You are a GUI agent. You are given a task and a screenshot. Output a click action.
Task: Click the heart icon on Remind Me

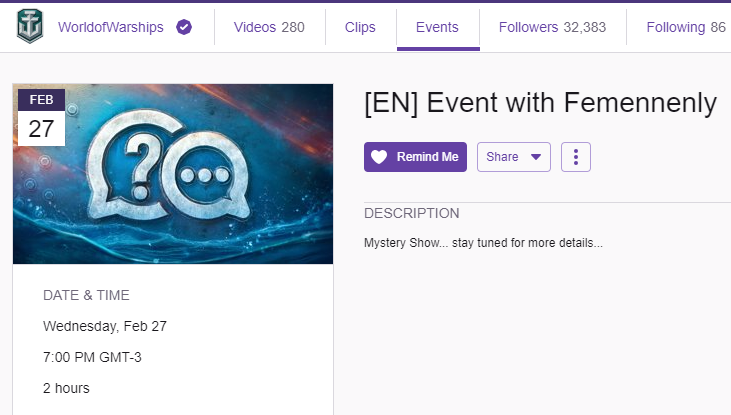378,157
